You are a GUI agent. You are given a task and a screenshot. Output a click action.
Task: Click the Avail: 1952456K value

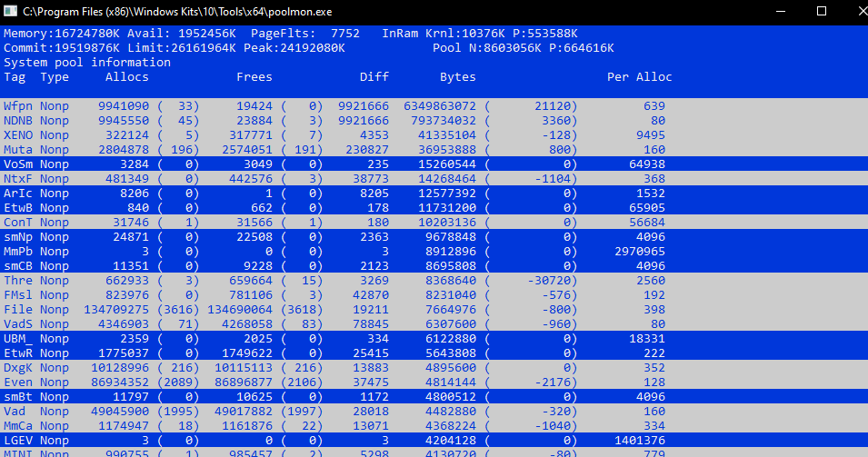pos(182,34)
